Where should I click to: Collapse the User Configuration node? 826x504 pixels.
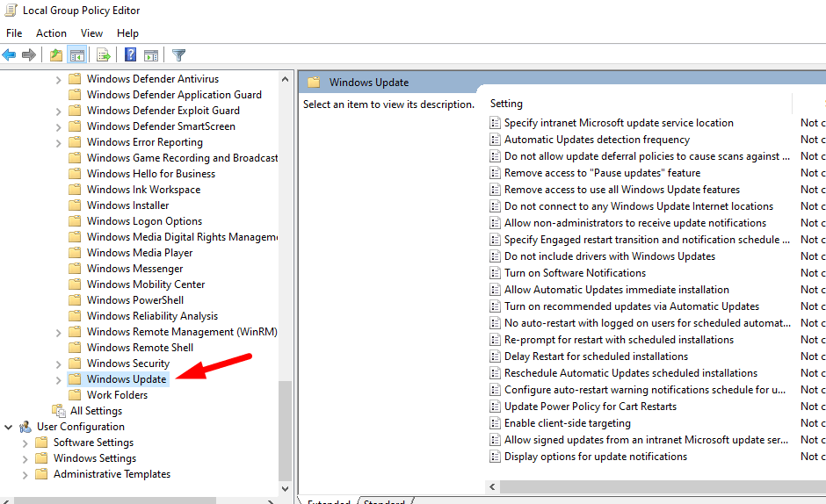coord(9,427)
